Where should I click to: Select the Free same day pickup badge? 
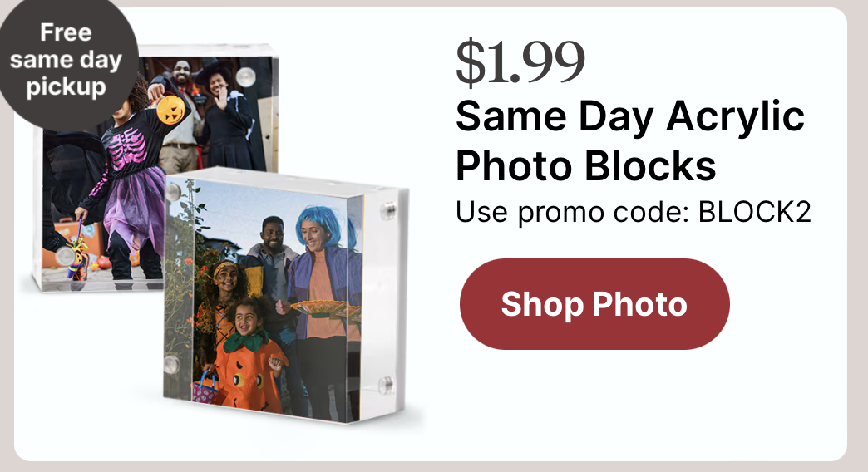pyautogui.click(x=66, y=60)
